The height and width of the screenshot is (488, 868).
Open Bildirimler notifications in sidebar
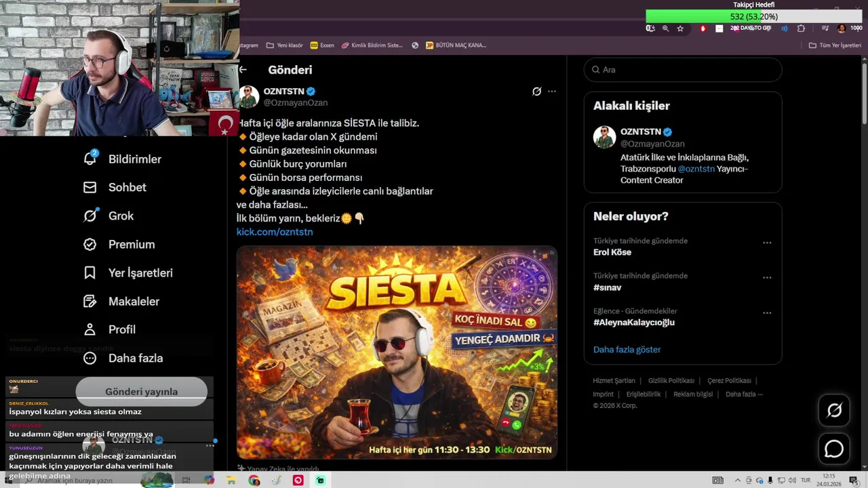click(x=122, y=159)
